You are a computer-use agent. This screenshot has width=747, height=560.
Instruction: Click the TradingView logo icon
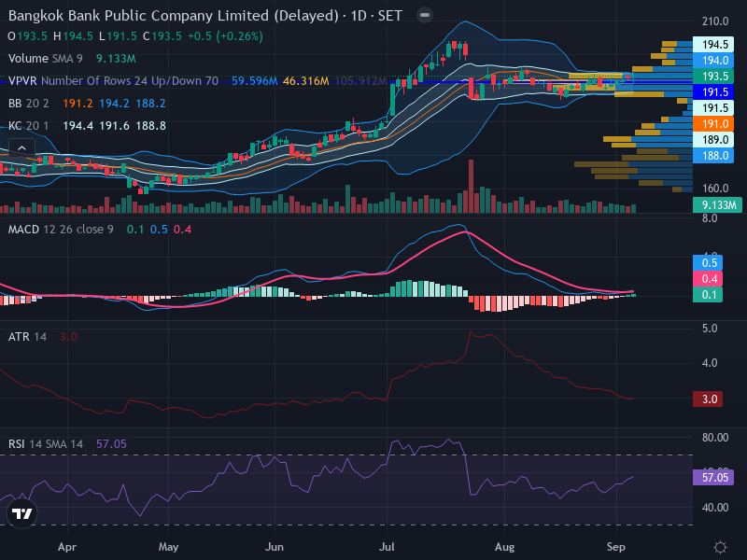coord(21,513)
